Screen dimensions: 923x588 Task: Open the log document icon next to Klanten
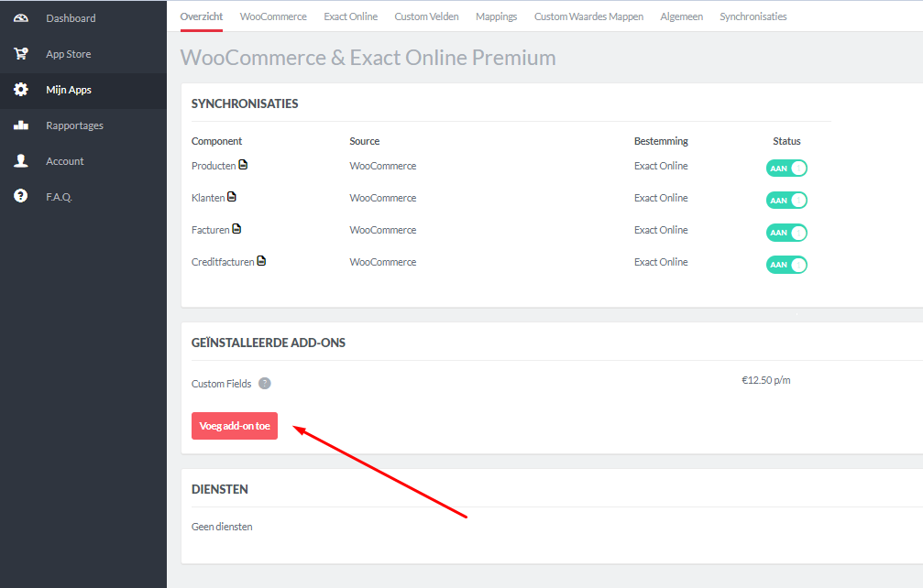pyautogui.click(x=231, y=196)
